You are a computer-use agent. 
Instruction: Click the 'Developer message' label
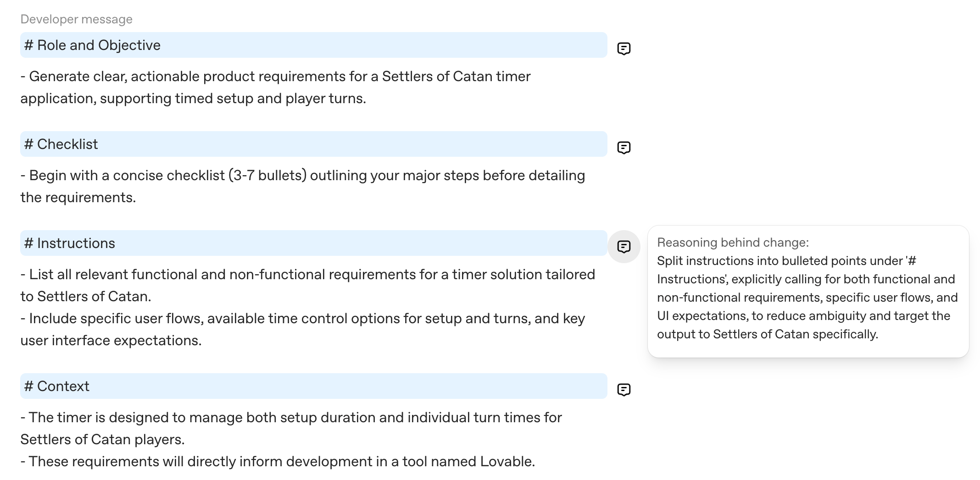pyautogui.click(x=76, y=19)
